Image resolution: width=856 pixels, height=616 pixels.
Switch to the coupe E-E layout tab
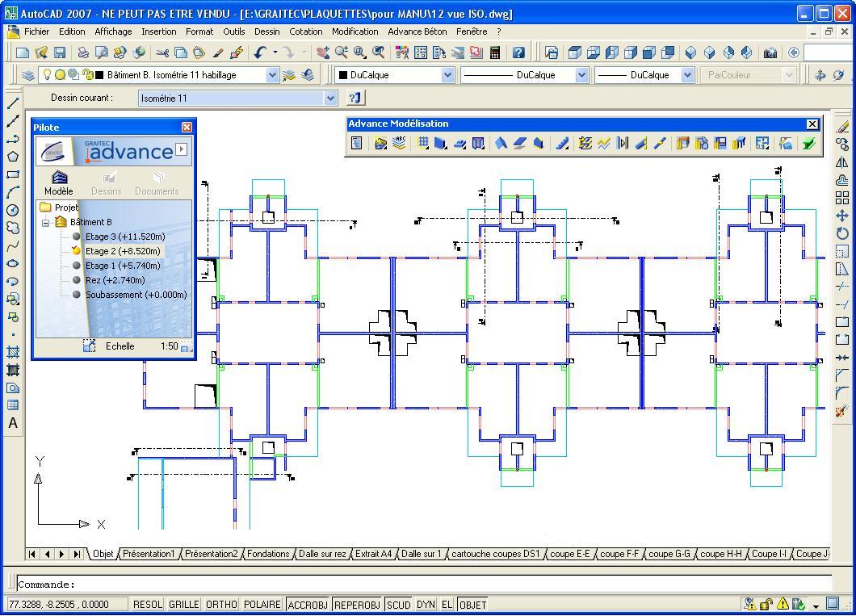pos(570,554)
